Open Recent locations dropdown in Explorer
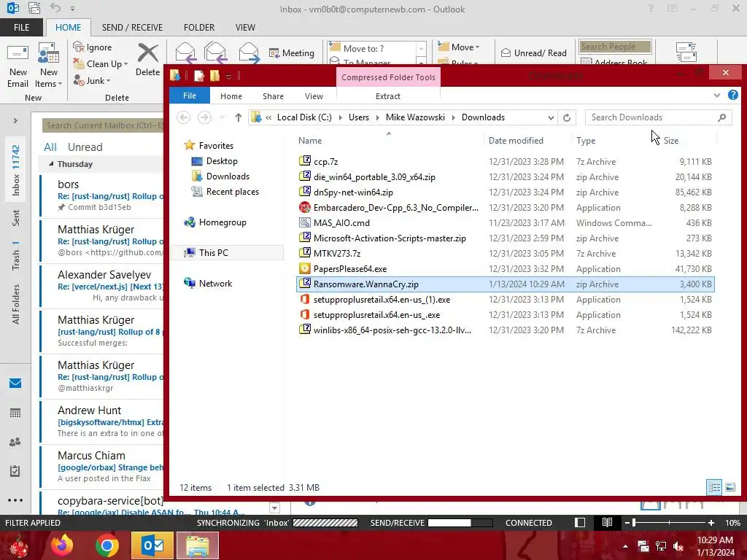 [x=222, y=117]
